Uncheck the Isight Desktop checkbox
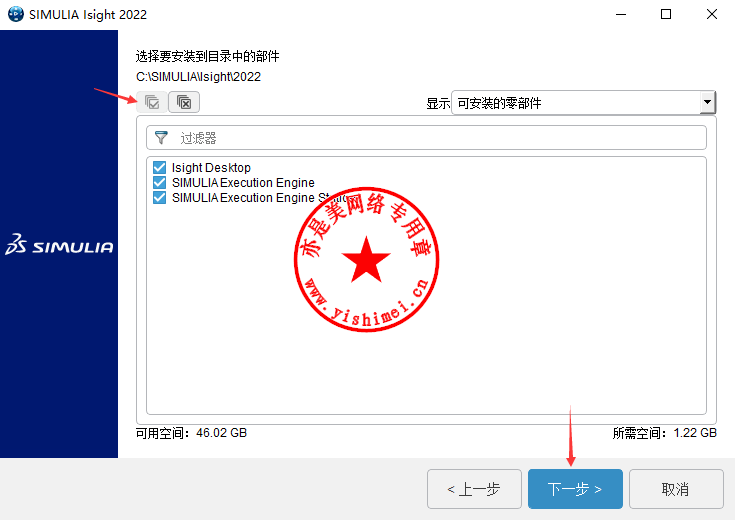 [159, 167]
